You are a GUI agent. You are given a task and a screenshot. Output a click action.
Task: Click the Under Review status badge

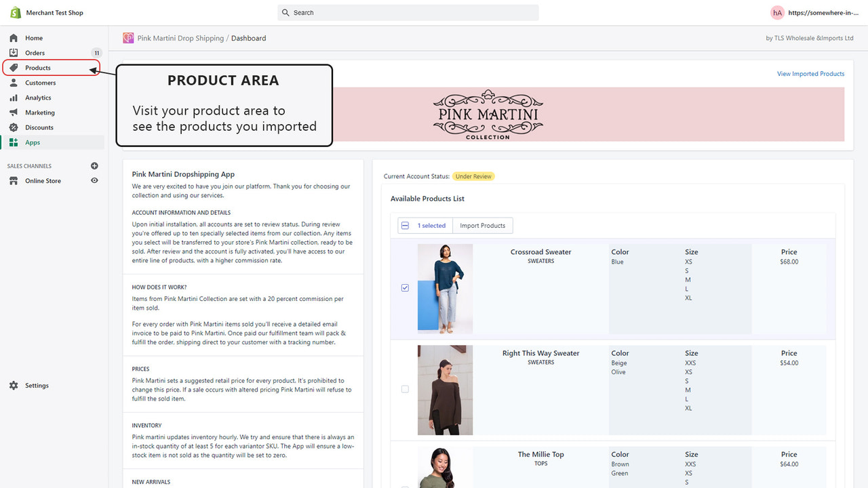click(473, 176)
